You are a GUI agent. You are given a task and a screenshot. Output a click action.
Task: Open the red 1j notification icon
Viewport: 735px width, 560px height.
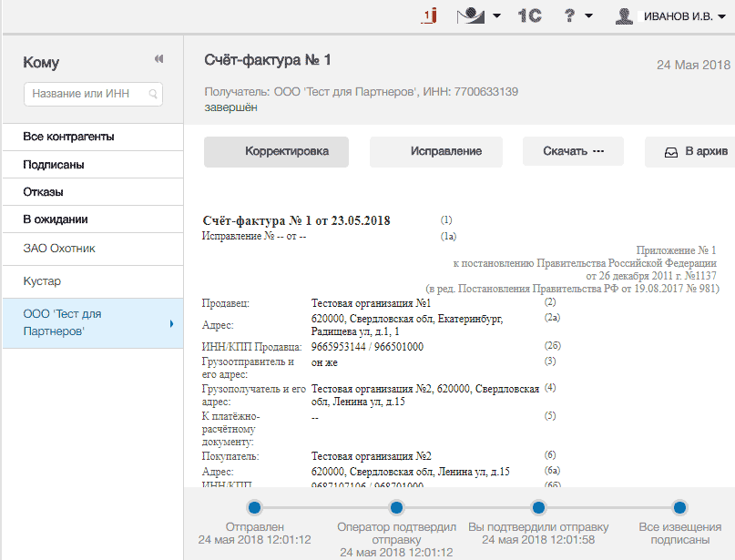tap(429, 15)
